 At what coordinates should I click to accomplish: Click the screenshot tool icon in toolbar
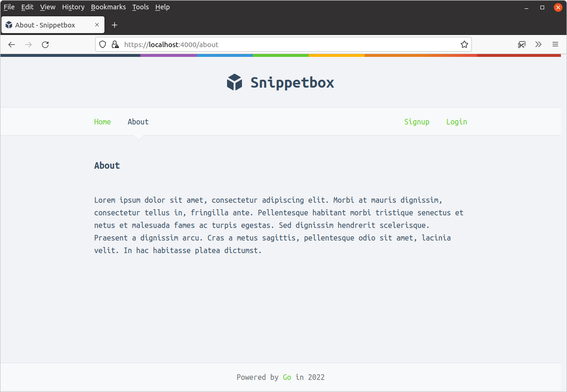[x=522, y=45]
